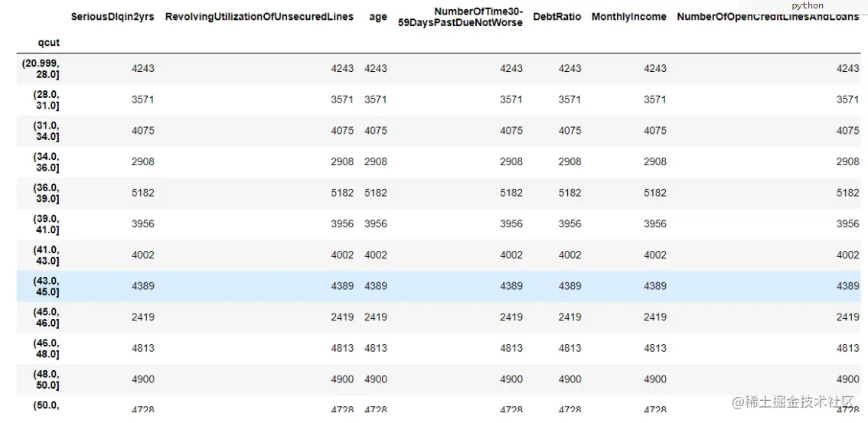Click the NumberOfTime30-59DaysPastDueNotWorse column header
Screen dimensions: 868x423
click(460, 17)
